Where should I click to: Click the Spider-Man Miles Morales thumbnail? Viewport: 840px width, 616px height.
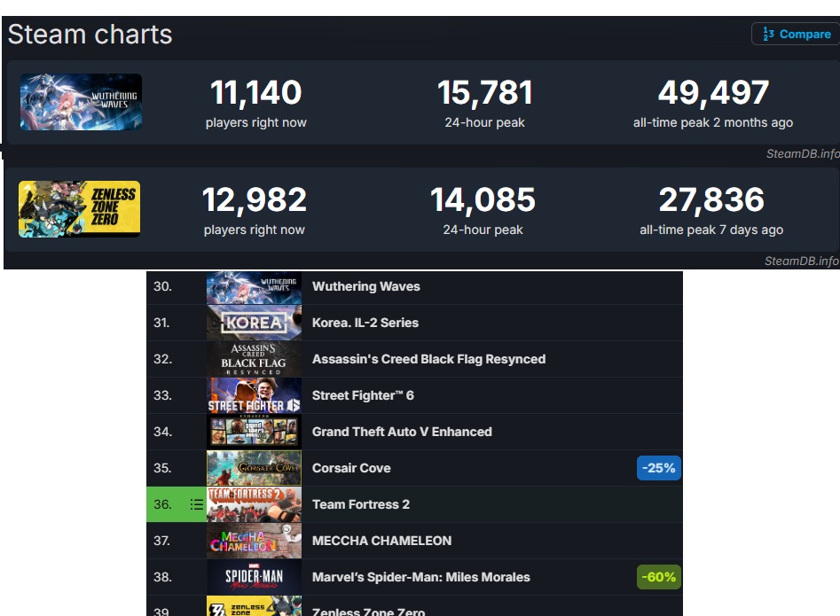[x=254, y=578]
